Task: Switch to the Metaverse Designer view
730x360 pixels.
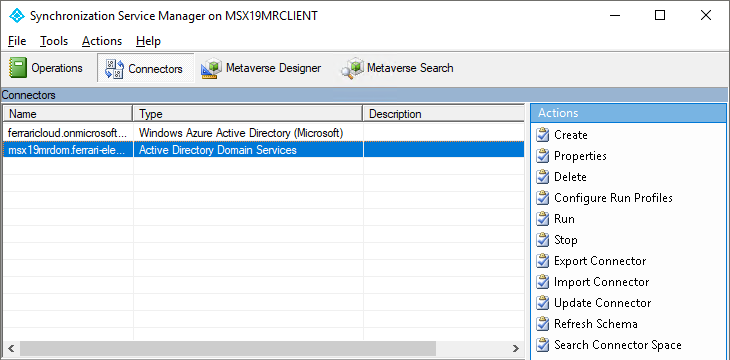Action: [261, 68]
